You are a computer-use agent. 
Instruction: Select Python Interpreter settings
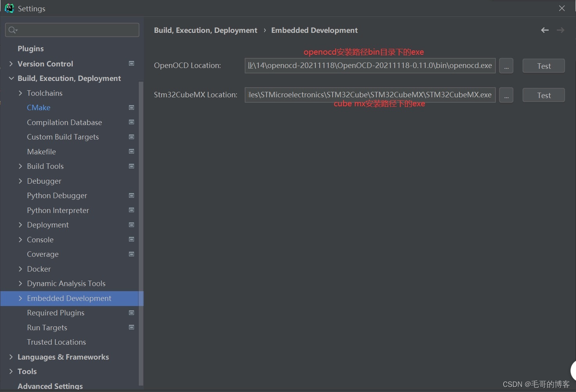pyautogui.click(x=58, y=210)
